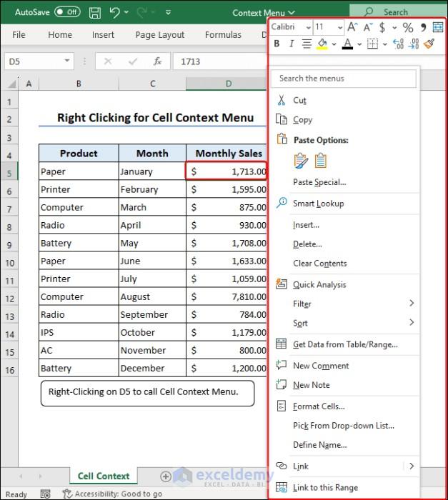The height and width of the screenshot is (500, 448).
Task: Click the Save icon in title bar
Action: 95,13
